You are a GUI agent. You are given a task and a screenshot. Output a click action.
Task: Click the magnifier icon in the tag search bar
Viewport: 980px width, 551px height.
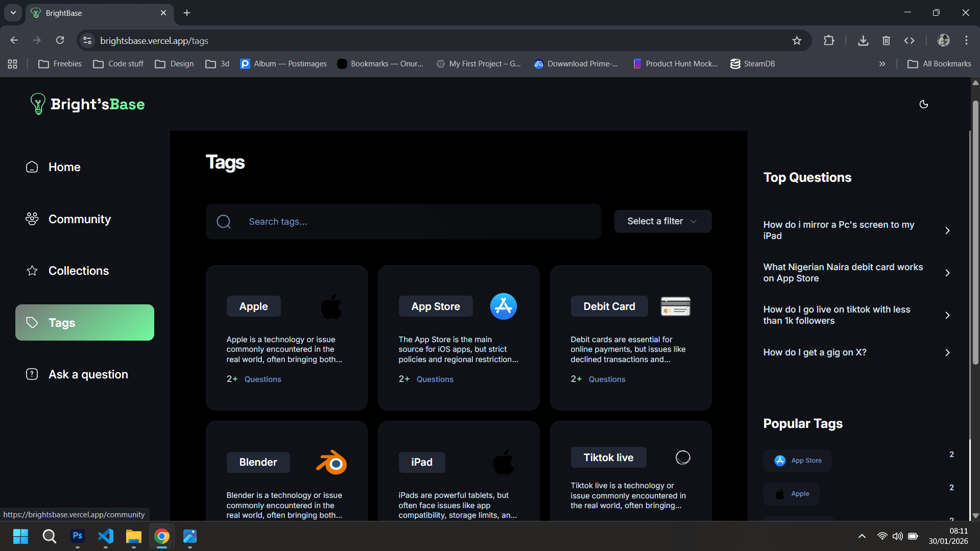click(x=224, y=221)
